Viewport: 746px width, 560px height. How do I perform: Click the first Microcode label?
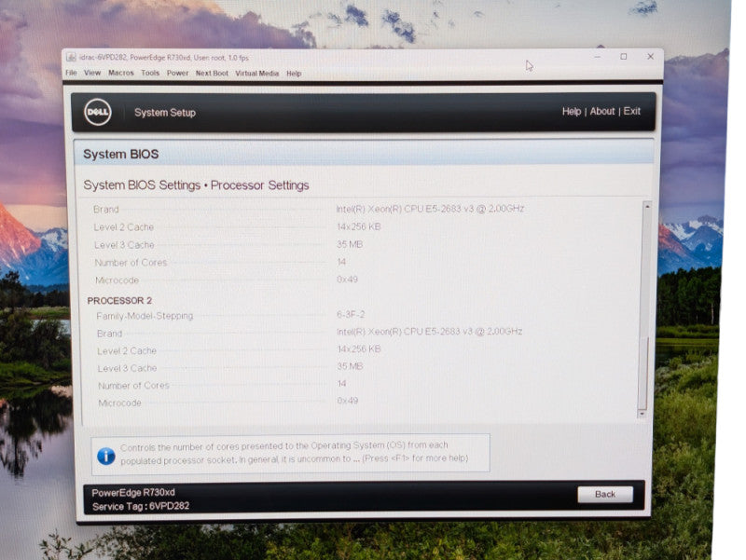tap(117, 280)
